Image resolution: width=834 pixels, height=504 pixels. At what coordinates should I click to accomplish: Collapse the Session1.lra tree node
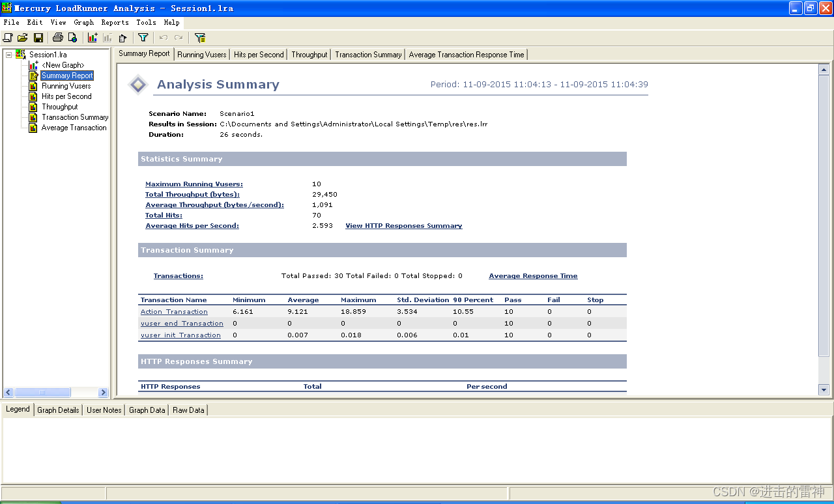9,55
